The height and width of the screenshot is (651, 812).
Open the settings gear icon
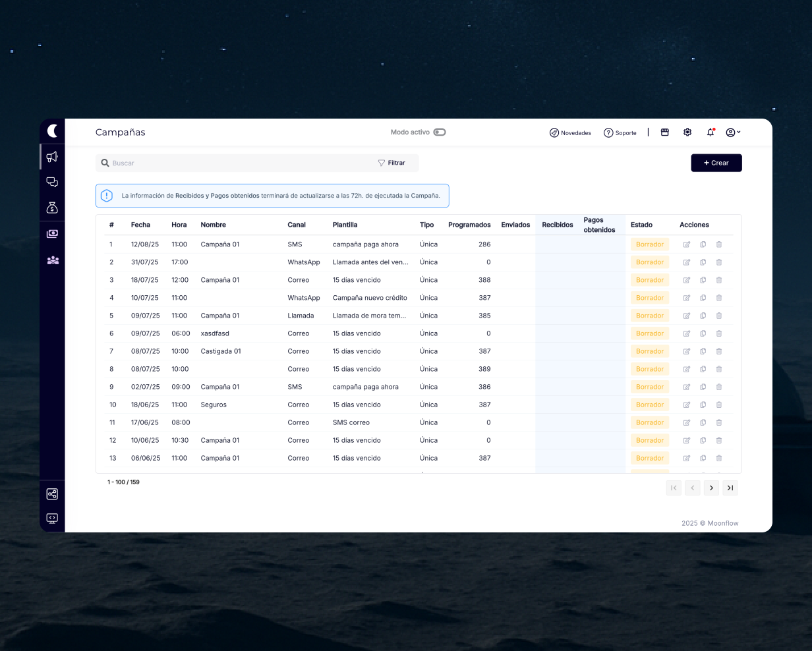(687, 132)
